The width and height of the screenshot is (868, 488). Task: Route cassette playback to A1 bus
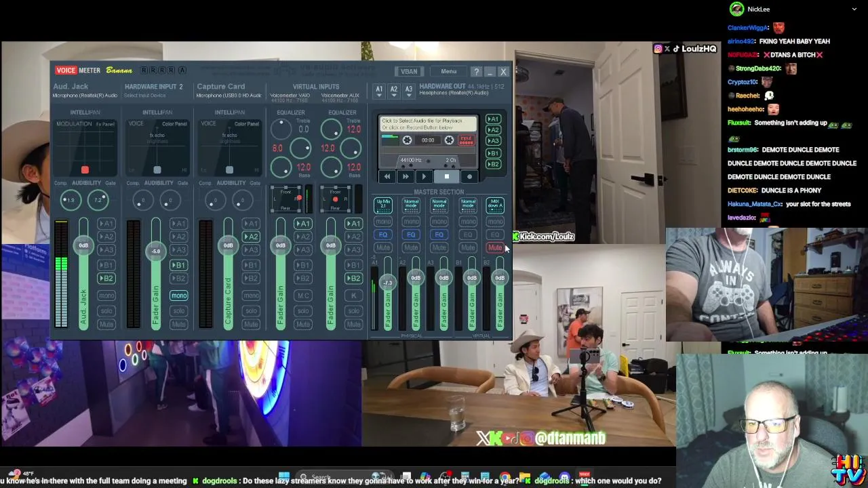[x=493, y=119]
